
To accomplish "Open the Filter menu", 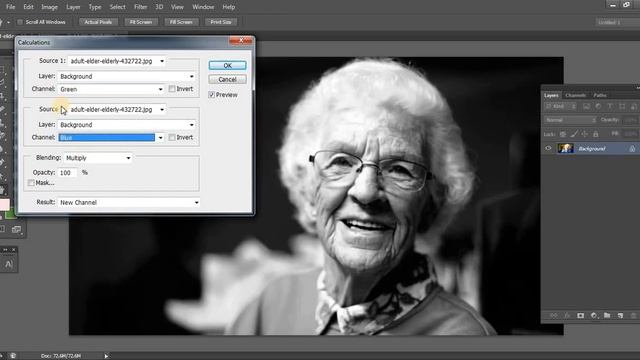I will pos(140,7).
